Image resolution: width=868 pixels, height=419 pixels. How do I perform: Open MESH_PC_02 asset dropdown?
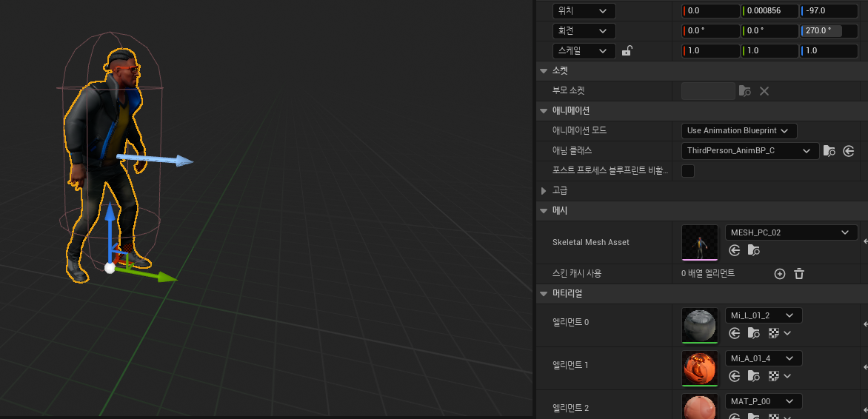click(792, 232)
